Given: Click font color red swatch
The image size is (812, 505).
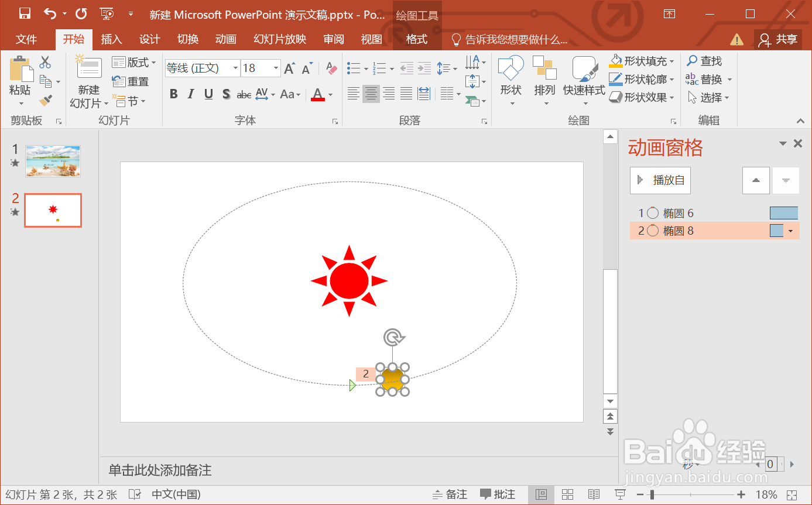Looking at the screenshot, I should [318, 94].
